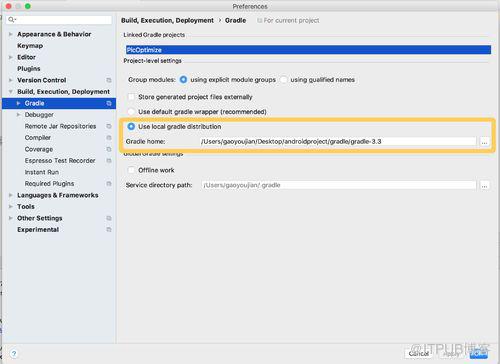Collapse Build, Execution, Deployment section
500x364 pixels.
[x=11, y=92]
